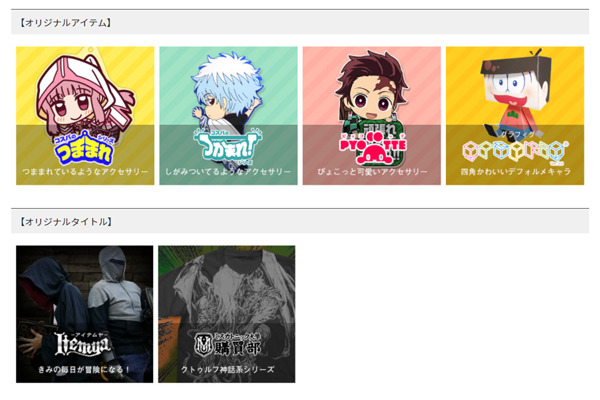Select the 【オリジナルタイトル】 section header
This screenshot has height=400, width=600.
pos(300,222)
